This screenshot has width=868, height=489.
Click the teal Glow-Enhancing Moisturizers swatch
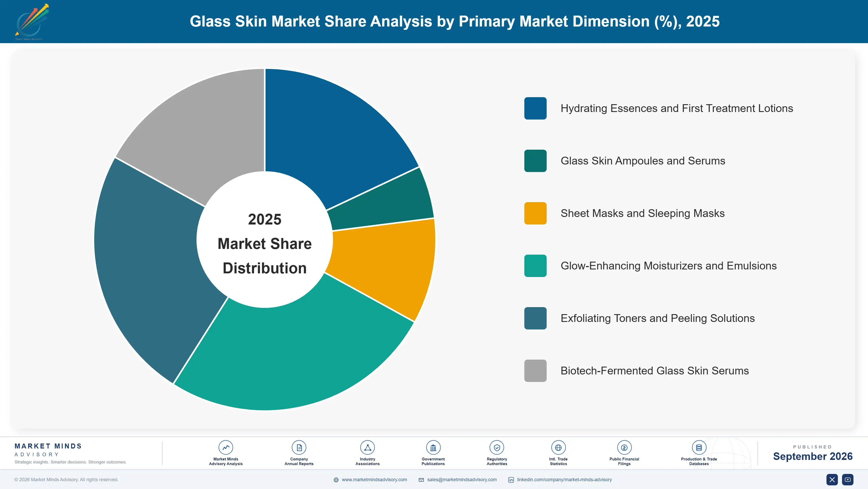pos(535,266)
